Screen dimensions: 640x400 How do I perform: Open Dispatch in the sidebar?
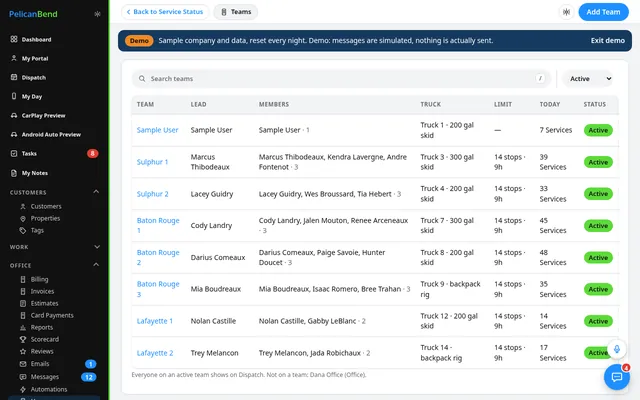(34, 78)
